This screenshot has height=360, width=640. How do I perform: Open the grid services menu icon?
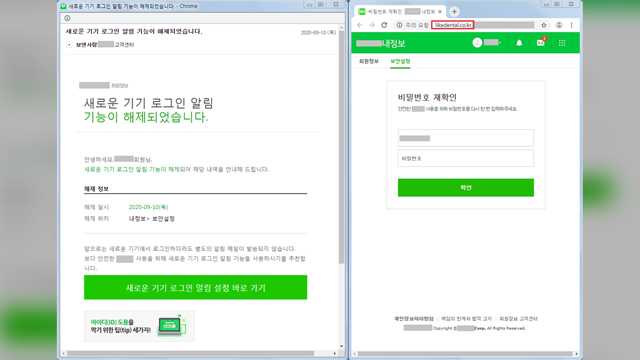562,43
